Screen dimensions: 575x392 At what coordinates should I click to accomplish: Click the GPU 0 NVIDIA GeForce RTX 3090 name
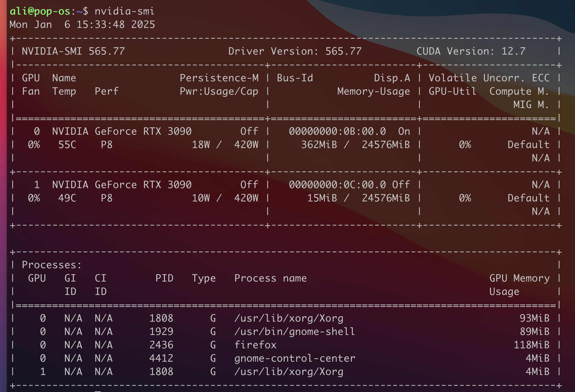pos(121,131)
